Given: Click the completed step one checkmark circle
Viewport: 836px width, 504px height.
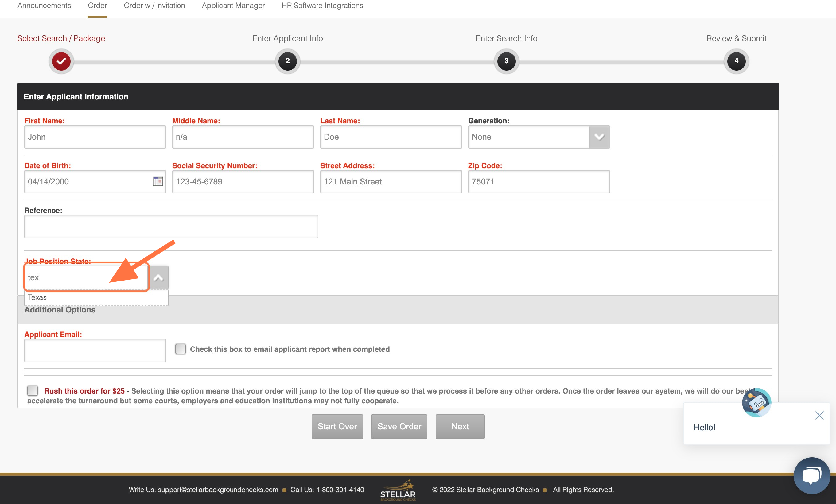Looking at the screenshot, I should coord(61,61).
